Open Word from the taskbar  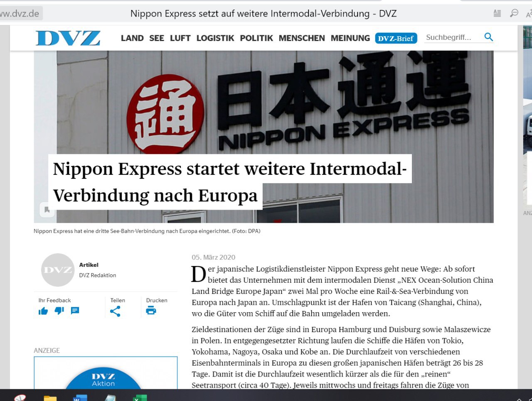(80, 398)
